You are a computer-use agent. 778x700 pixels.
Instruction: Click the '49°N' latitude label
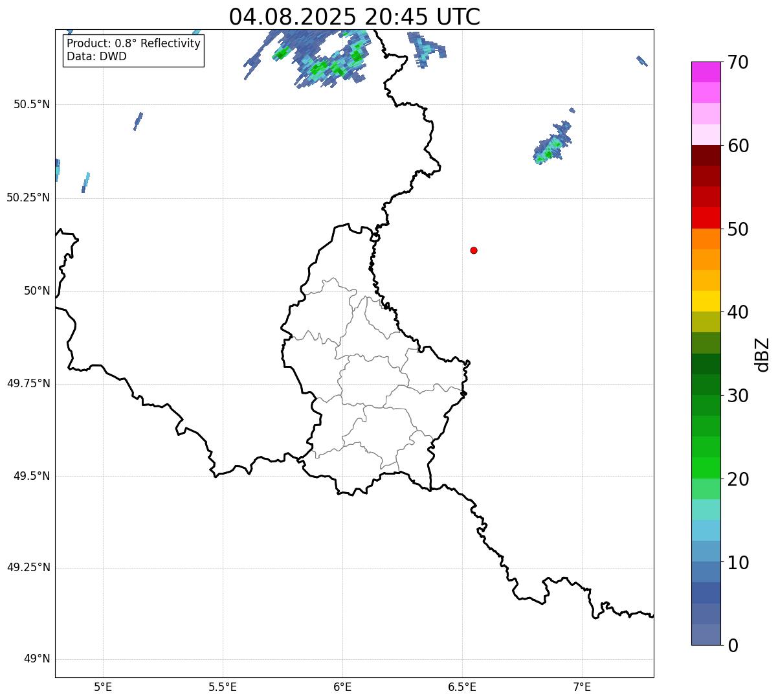(37, 659)
